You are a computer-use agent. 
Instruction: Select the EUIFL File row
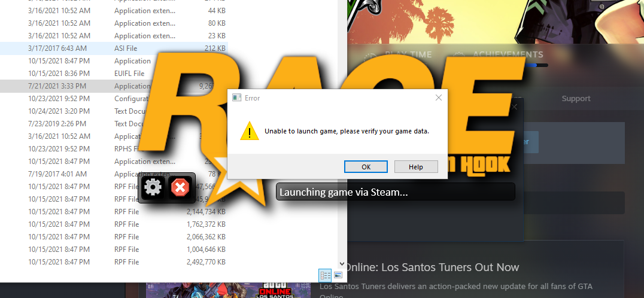pyautogui.click(x=114, y=74)
